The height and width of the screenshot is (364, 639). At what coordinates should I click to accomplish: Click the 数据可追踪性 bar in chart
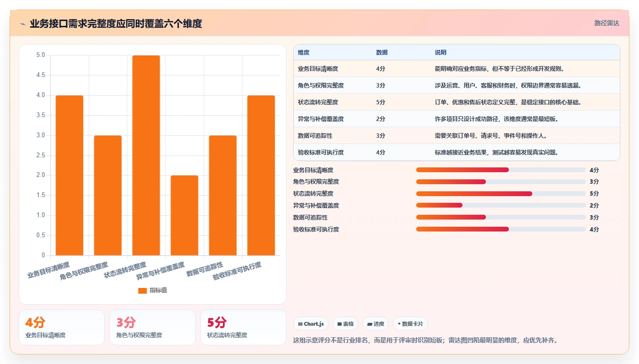(x=222, y=195)
